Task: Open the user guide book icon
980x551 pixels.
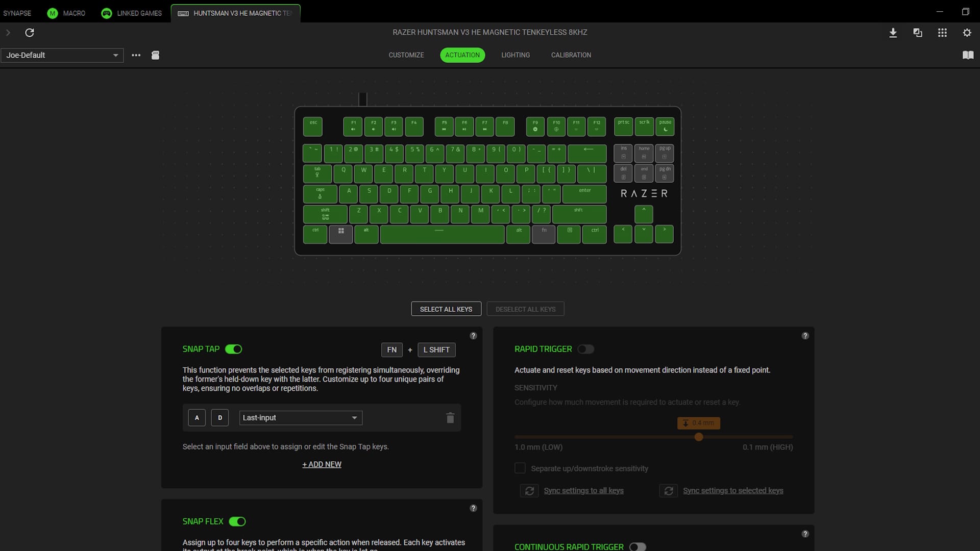Action: pos(968,55)
